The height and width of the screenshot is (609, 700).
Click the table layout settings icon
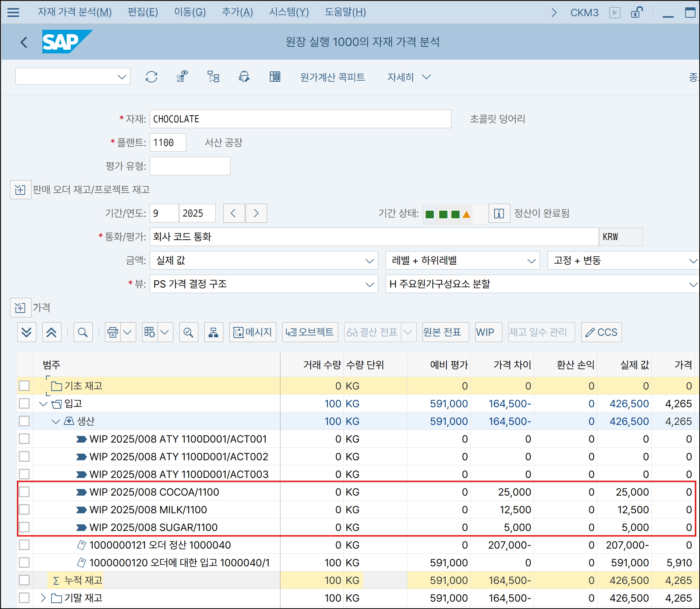point(150,332)
